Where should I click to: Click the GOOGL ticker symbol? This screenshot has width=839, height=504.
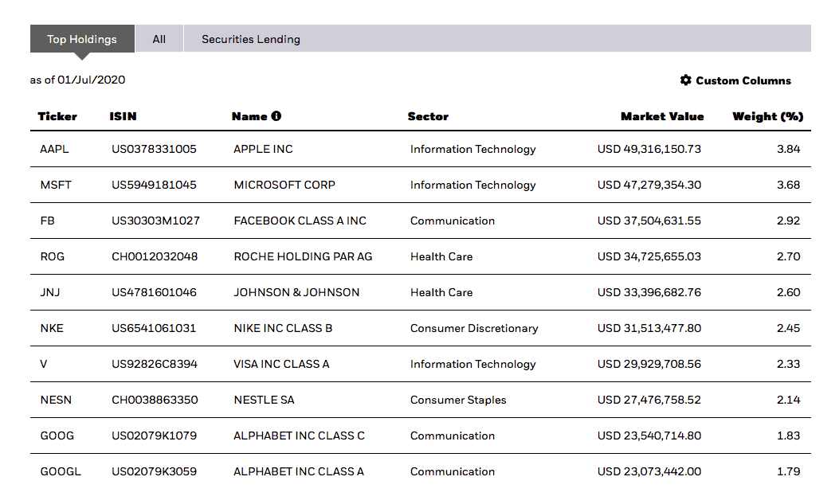click(x=61, y=471)
